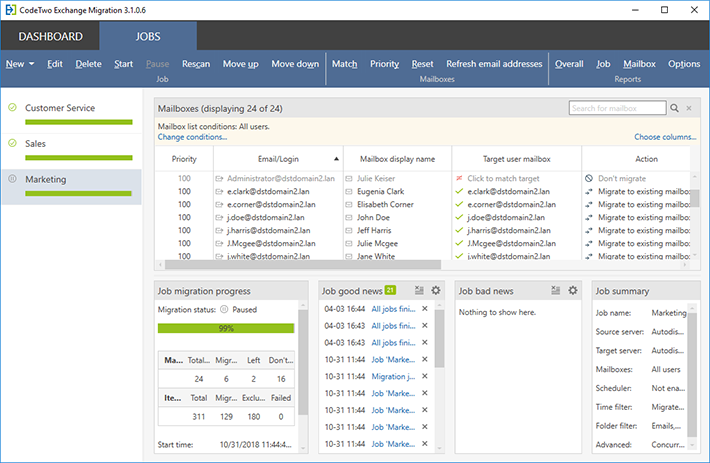Click the Target user mailbox column header
Screen dimensions: 710x463
pyautogui.click(x=516, y=159)
